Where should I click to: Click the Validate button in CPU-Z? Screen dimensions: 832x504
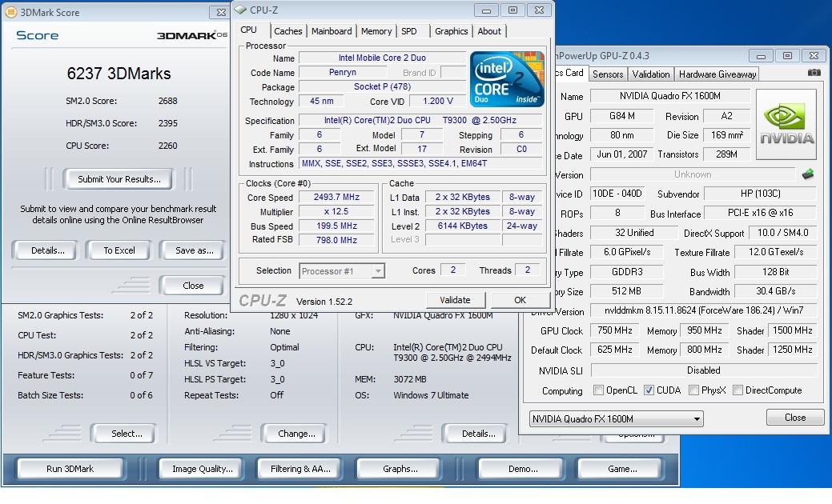[x=455, y=300]
